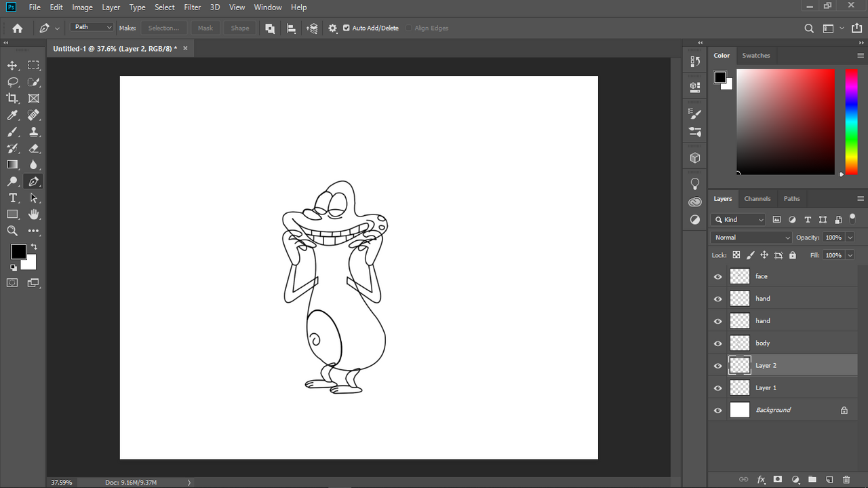Hide the face layer
The image size is (868, 488).
click(x=718, y=276)
